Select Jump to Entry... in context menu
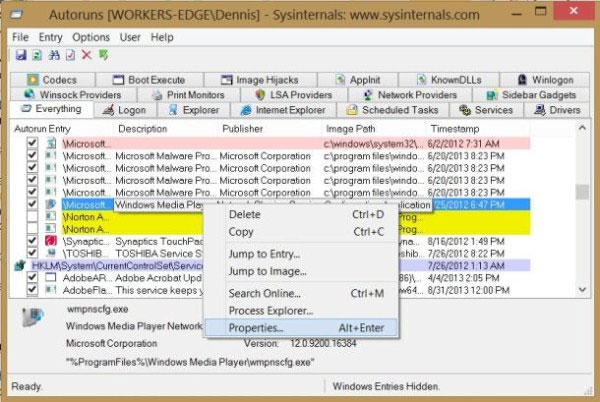Screen dimensions: 600x402 tap(301, 254)
